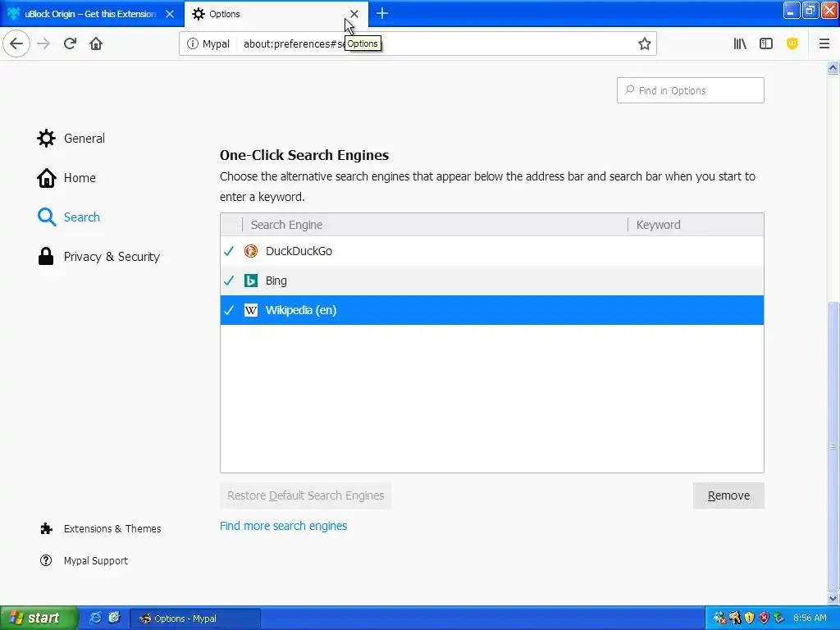Image resolution: width=840 pixels, height=630 pixels.
Task: Select Search preferences category
Action: click(69, 217)
